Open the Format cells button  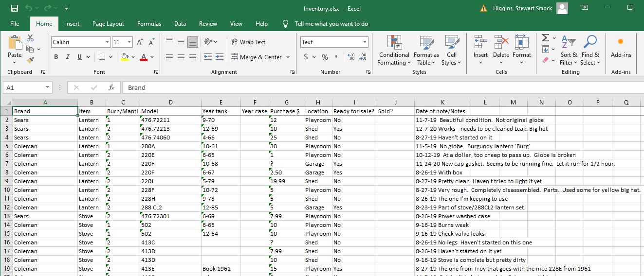pos(521,50)
